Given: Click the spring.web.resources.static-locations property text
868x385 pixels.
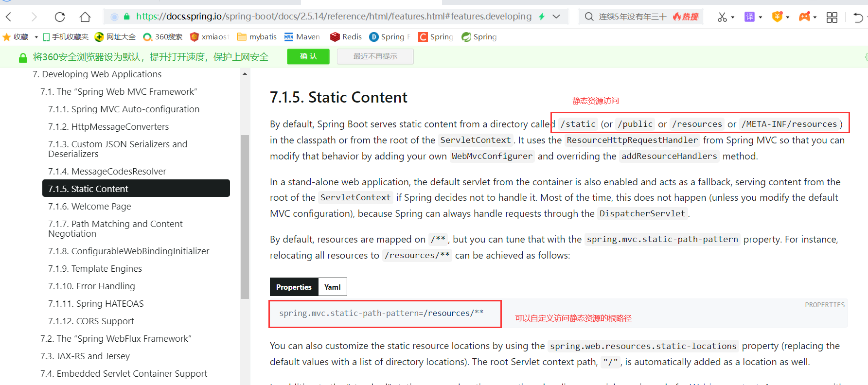Looking at the screenshot, I should click(x=643, y=346).
